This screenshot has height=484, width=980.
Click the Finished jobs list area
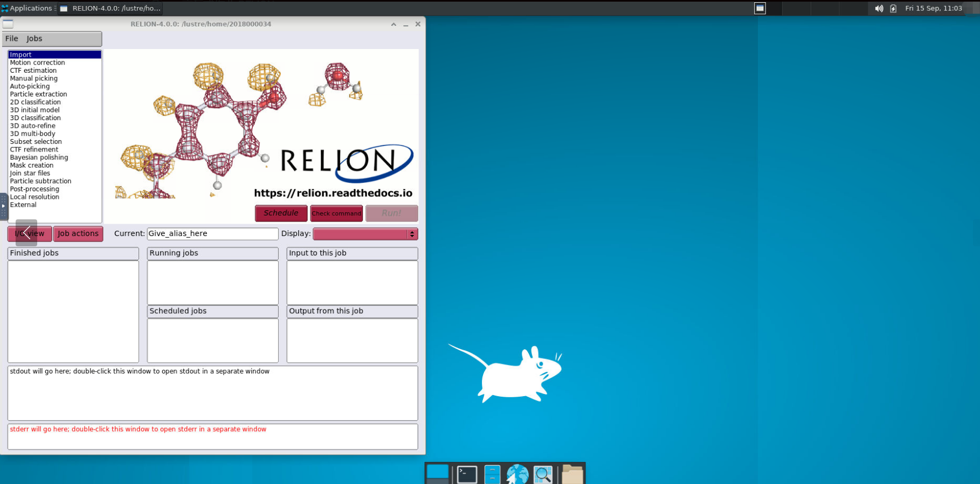[73, 312]
